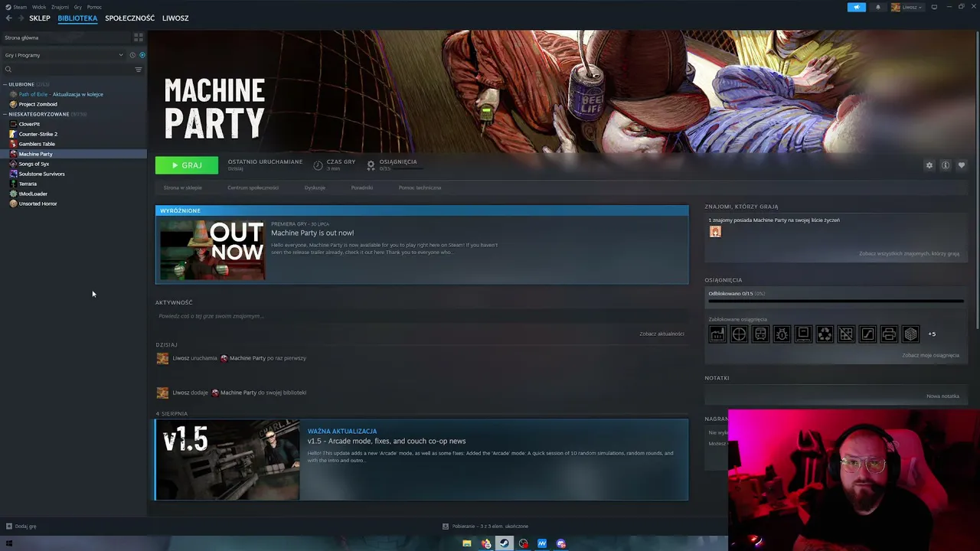Open the Gry i Programy dropdown
Image resolution: width=980 pixels, height=551 pixels.
[x=64, y=55]
